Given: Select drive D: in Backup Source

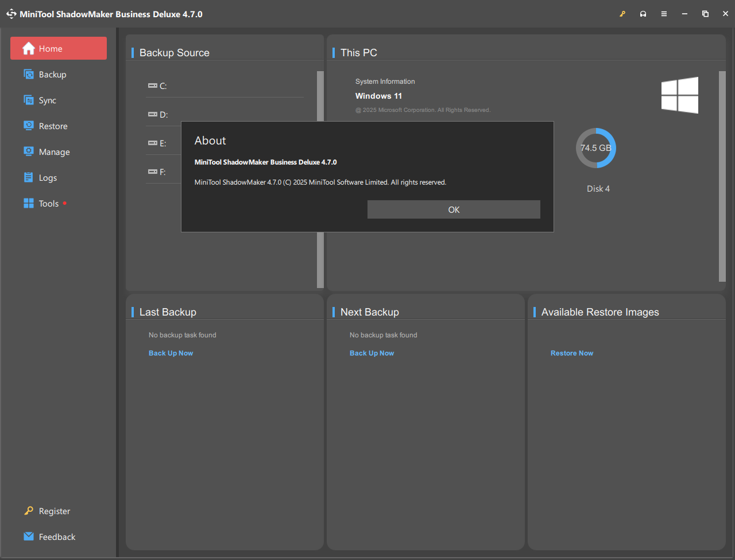Looking at the screenshot, I should (225, 115).
